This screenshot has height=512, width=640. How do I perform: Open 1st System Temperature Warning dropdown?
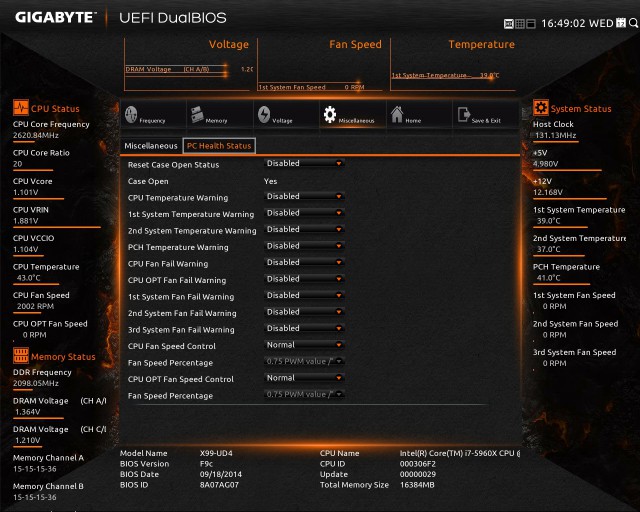[304, 213]
